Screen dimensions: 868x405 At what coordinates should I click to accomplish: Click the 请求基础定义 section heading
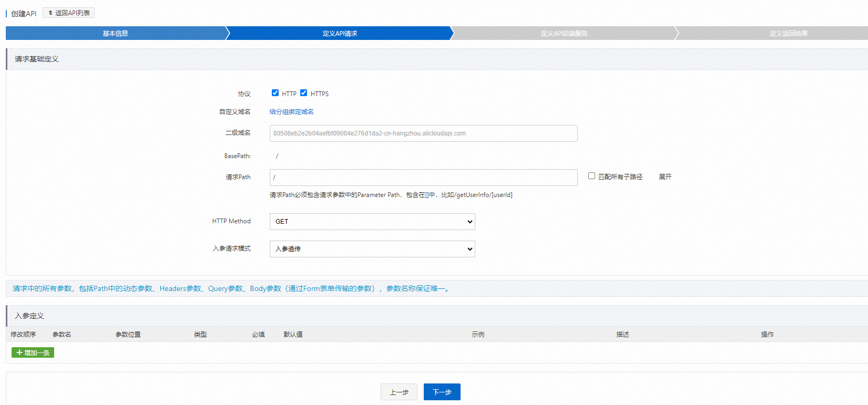tap(37, 59)
